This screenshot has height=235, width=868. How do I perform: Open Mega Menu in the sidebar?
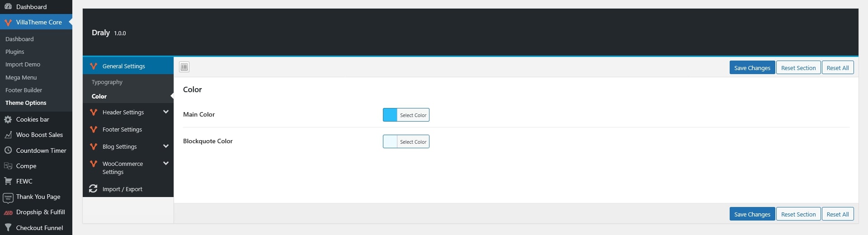[x=21, y=78]
